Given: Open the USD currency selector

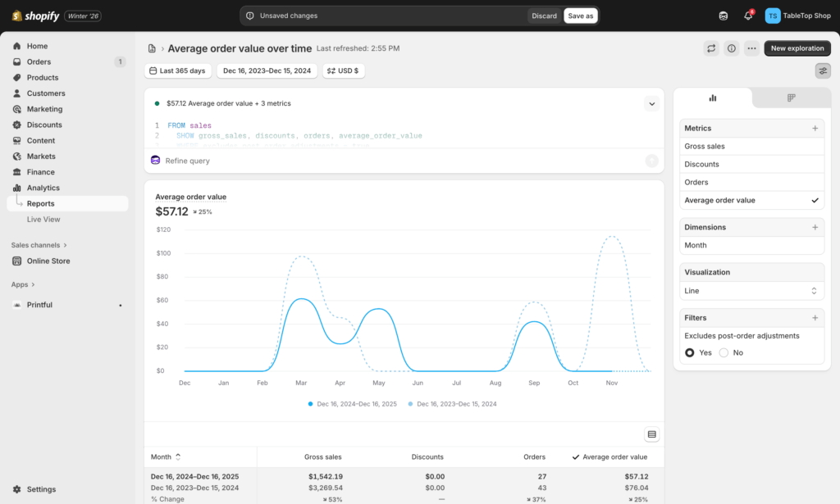Looking at the screenshot, I should pyautogui.click(x=343, y=70).
